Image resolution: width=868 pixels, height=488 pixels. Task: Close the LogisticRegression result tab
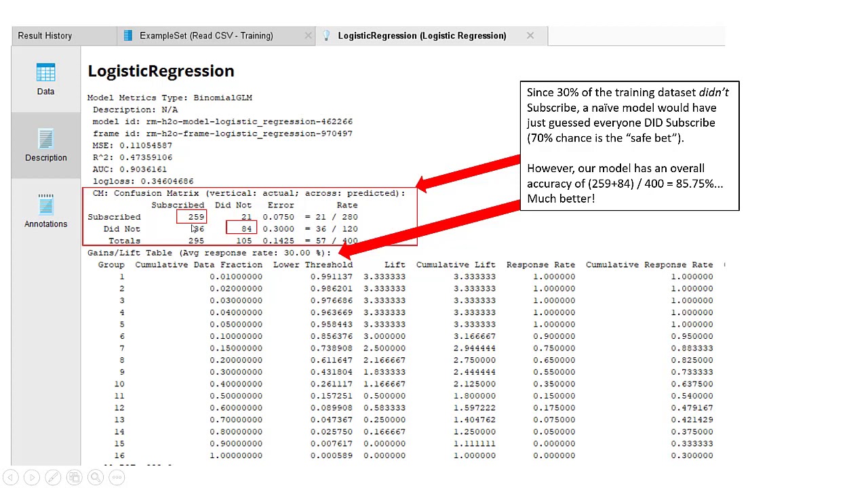point(530,36)
